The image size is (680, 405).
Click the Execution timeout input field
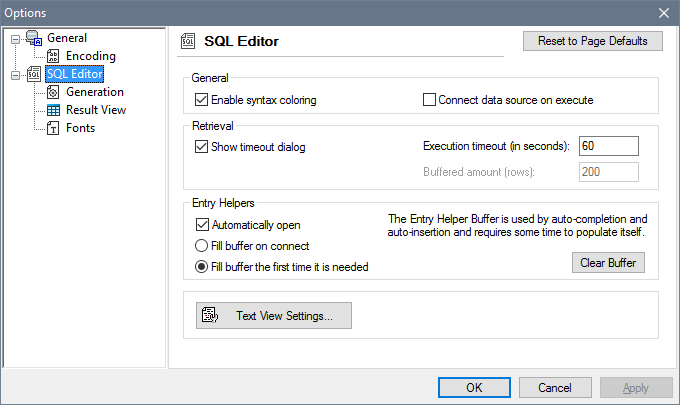click(x=608, y=146)
